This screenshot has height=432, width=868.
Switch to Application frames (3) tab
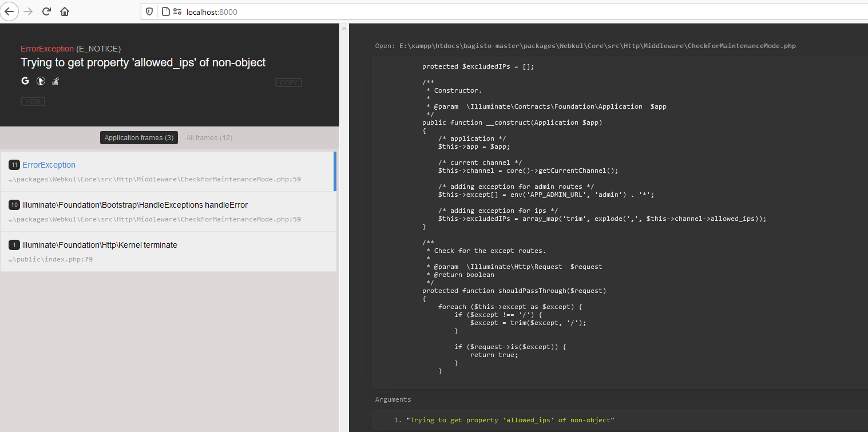click(139, 138)
